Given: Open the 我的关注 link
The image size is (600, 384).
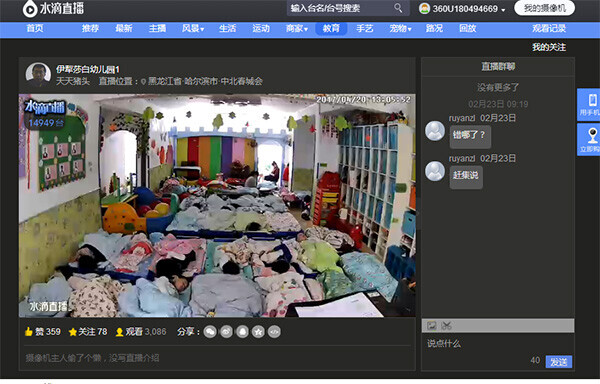Looking at the screenshot, I should click(x=549, y=47).
